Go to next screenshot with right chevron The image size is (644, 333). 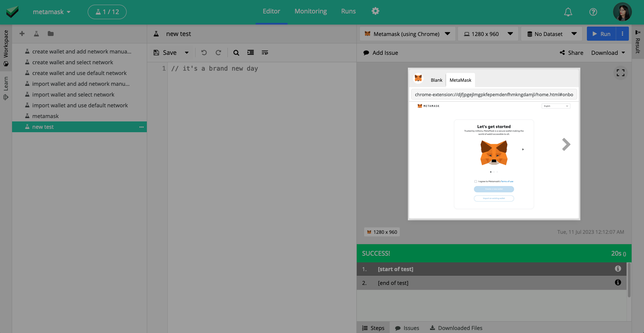(566, 145)
